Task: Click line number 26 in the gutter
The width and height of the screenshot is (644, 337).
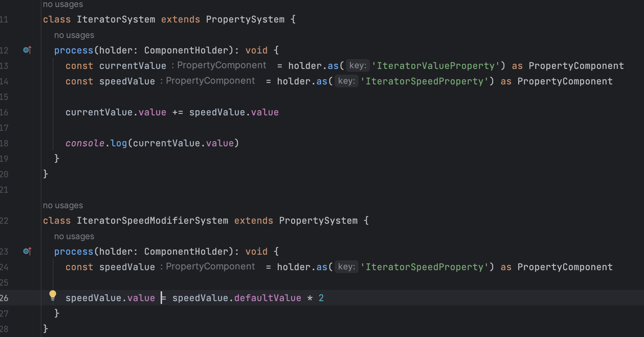Action: tap(4, 298)
